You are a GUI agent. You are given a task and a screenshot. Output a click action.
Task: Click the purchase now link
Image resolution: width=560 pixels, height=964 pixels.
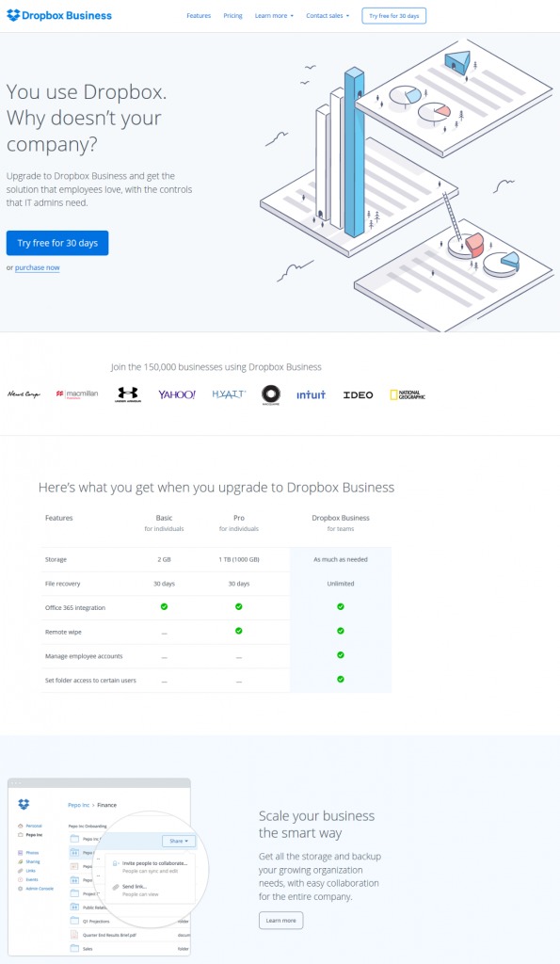pos(38,268)
